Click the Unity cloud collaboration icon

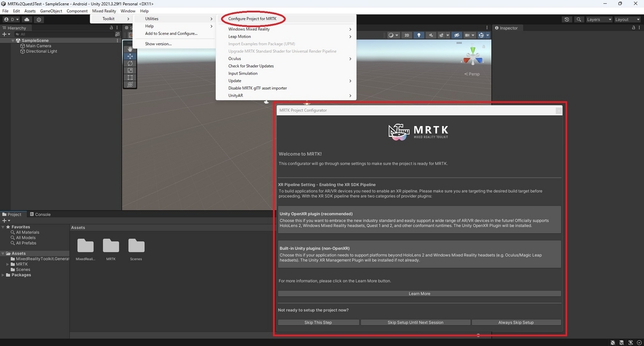click(27, 19)
